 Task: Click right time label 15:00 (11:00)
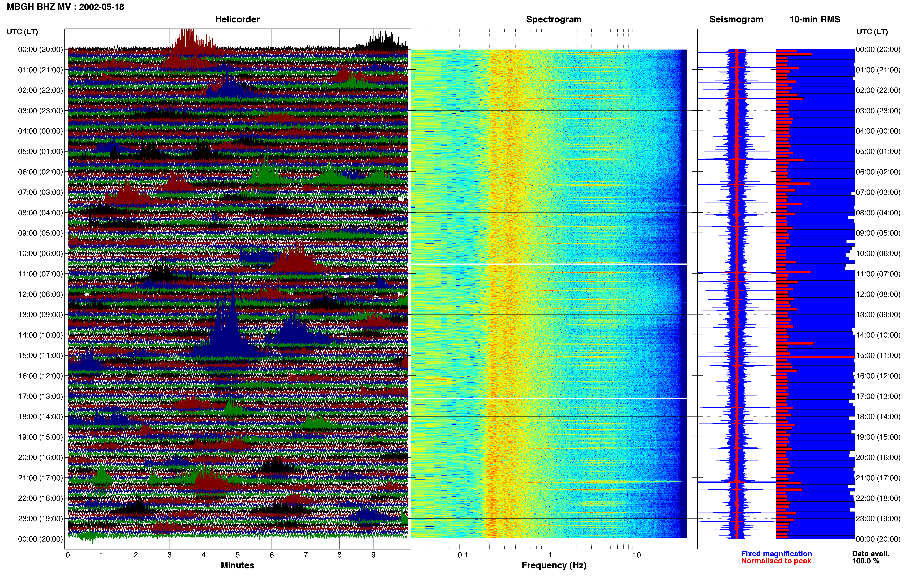tap(878, 356)
